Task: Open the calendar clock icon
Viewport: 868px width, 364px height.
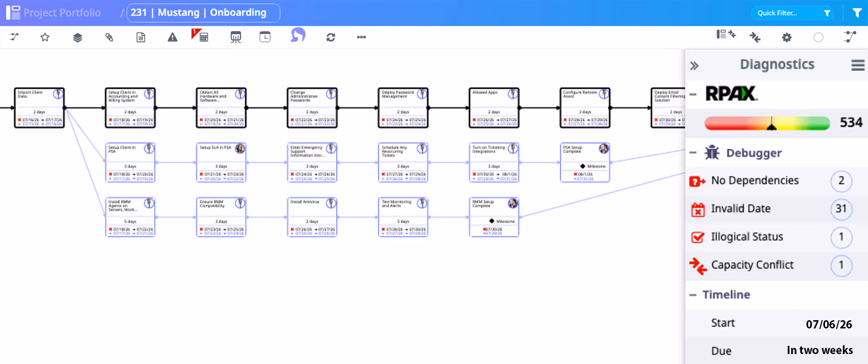Action: 265,37
